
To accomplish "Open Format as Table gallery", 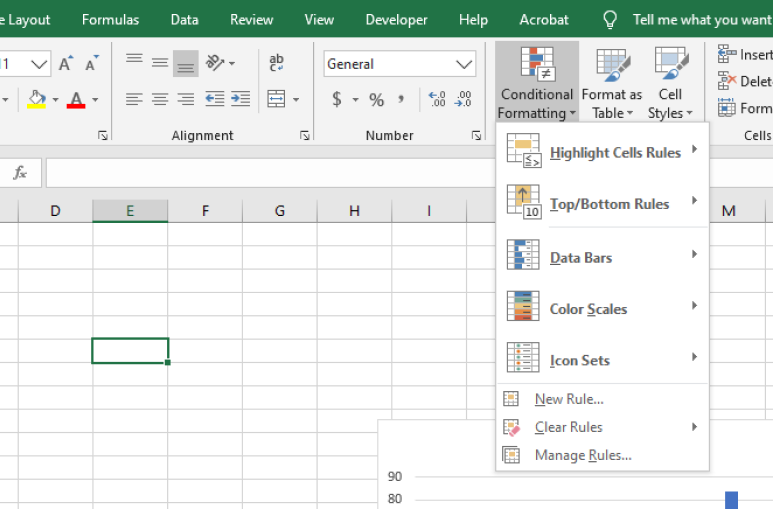I will [612, 83].
